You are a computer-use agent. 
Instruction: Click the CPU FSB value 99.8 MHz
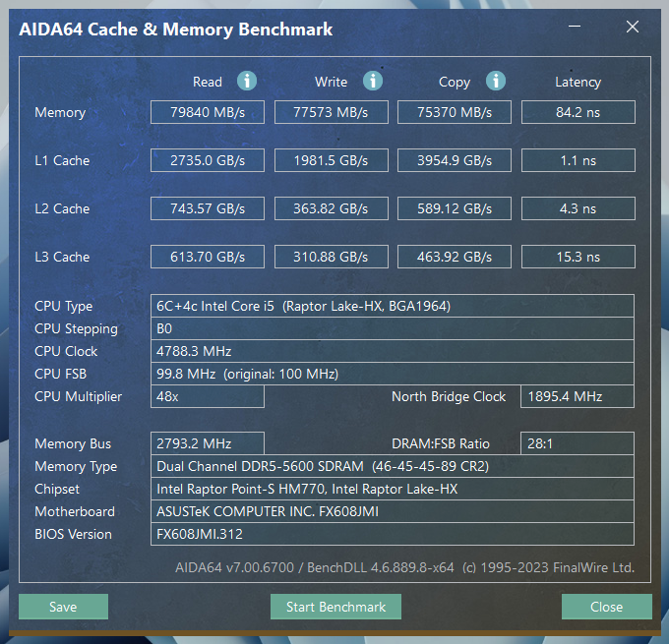(x=393, y=374)
